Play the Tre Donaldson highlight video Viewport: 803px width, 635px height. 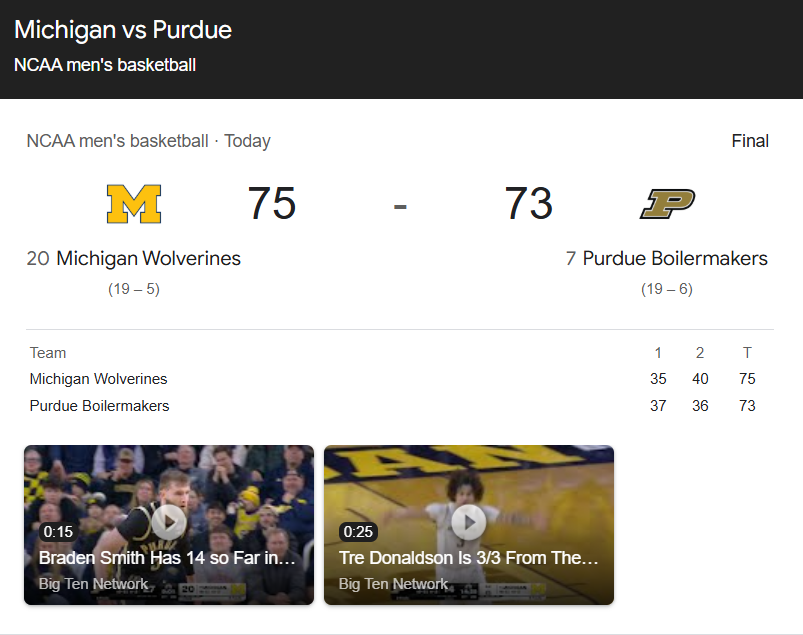coord(469,522)
